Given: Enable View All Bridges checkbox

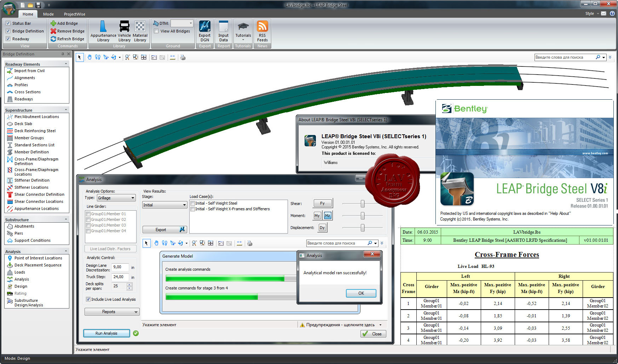Looking at the screenshot, I should (156, 31).
